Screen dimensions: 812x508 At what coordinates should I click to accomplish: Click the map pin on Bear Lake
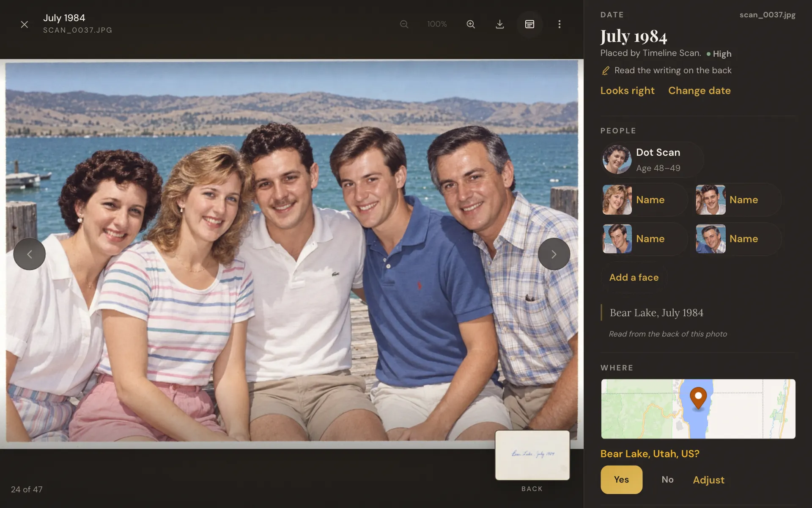698,398
